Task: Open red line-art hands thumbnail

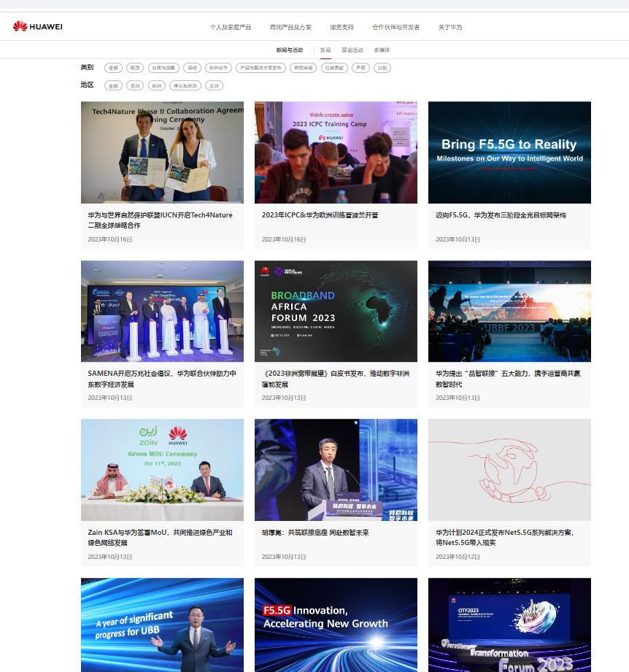Action: click(509, 470)
